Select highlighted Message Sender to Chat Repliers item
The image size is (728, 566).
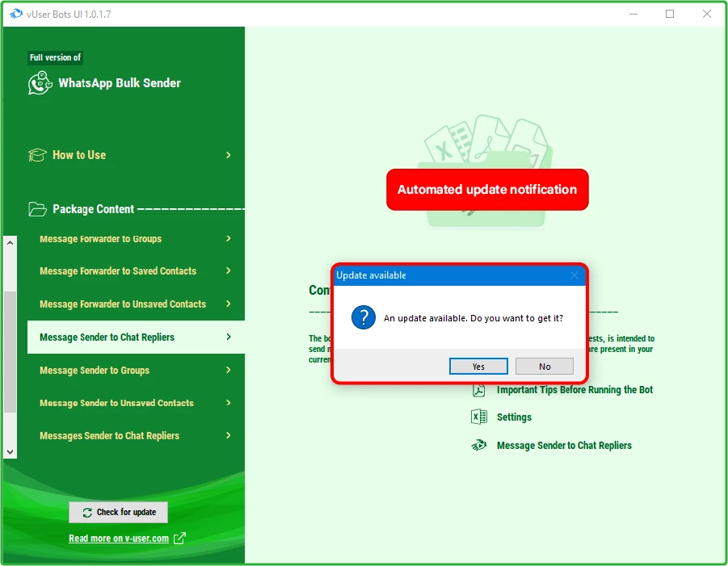[x=136, y=338]
